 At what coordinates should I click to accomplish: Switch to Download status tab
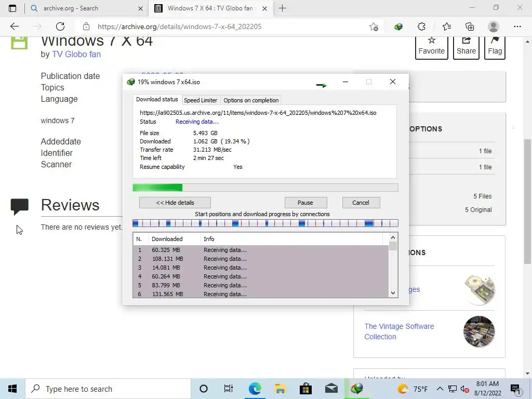coord(157,99)
